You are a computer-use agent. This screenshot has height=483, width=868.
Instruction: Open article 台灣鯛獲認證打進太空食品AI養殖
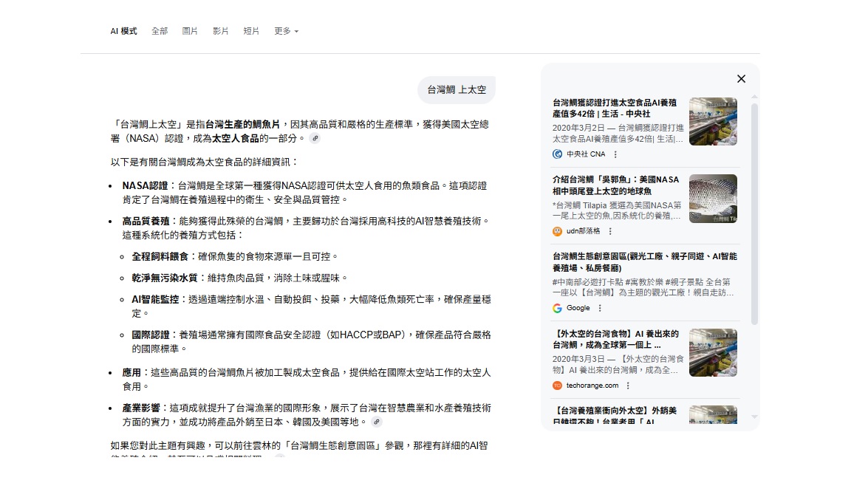615,109
